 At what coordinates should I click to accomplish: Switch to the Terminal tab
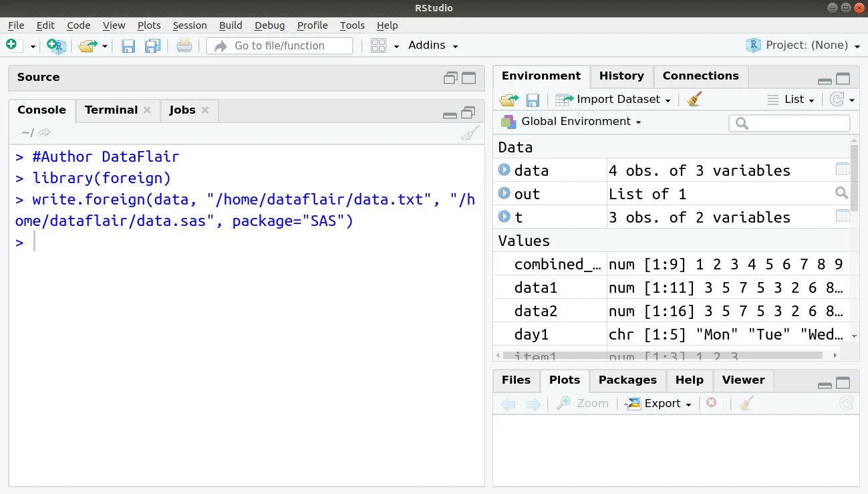112,110
